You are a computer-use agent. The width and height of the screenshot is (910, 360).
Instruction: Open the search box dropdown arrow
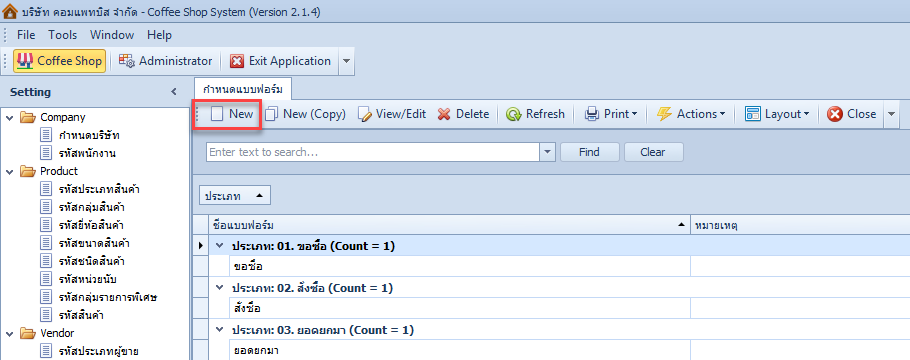pos(548,152)
